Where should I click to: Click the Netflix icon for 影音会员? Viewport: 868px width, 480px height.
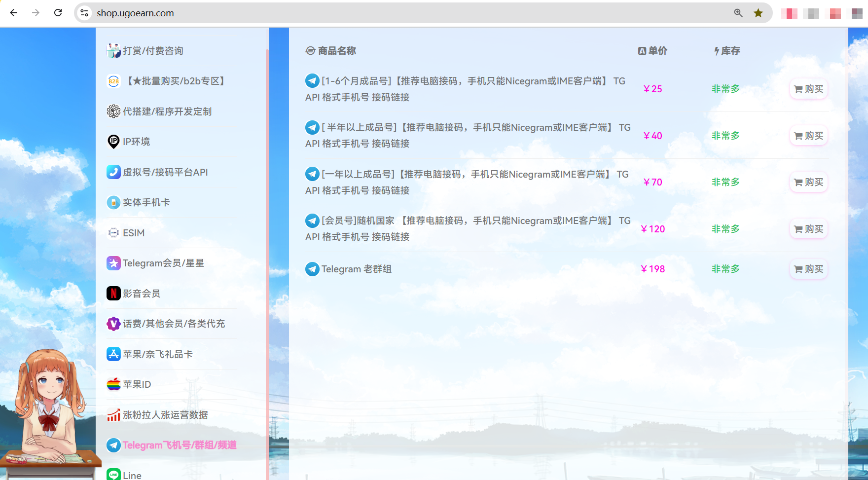click(x=113, y=294)
